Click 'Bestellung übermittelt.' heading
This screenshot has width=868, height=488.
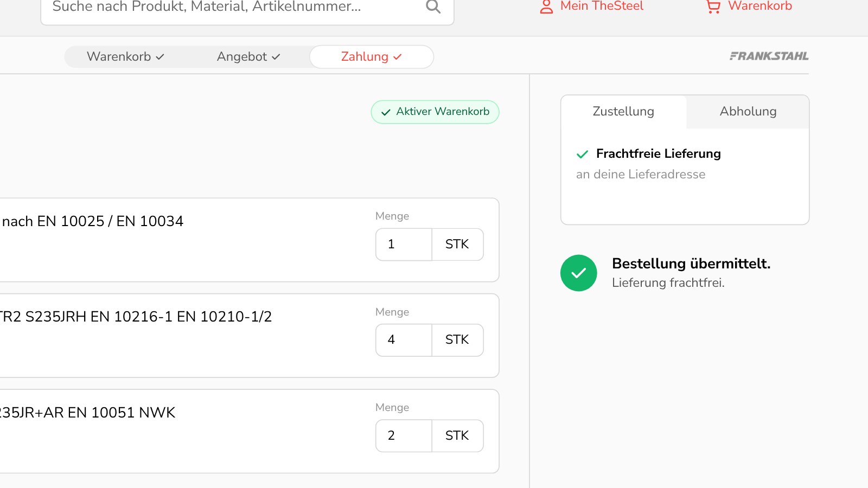pos(691,264)
